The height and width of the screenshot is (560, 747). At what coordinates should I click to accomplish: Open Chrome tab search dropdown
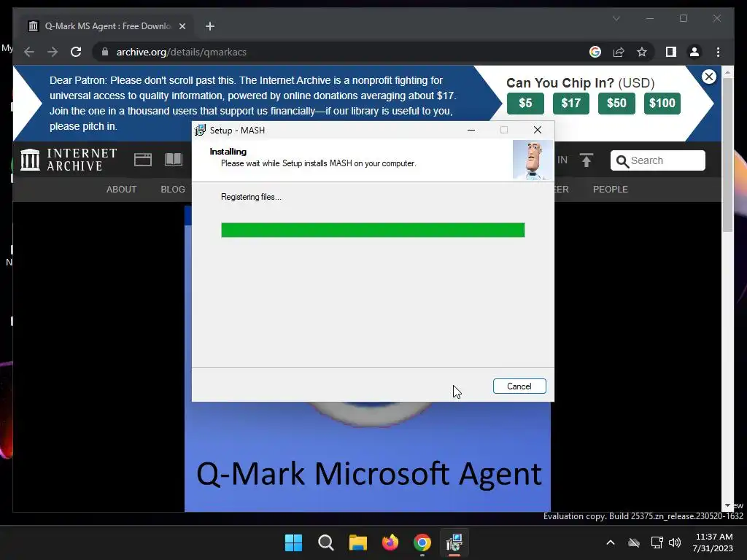(x=616, y=18)
